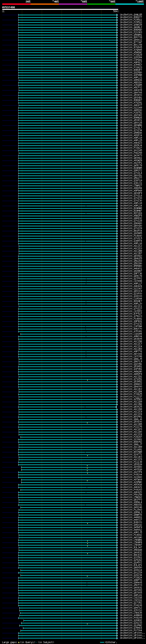Screen dimensions: 146x644
Task: Select the UniRef100_C0PSN4 label
Action: pyautogui.click(x=131, y=326)
